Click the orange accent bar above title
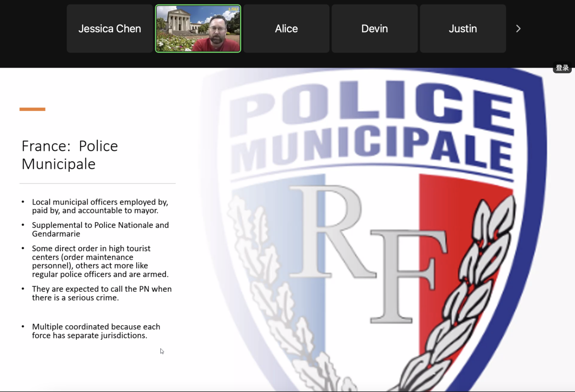This screenshot has width=575, height=392. [x=32, y=109]
